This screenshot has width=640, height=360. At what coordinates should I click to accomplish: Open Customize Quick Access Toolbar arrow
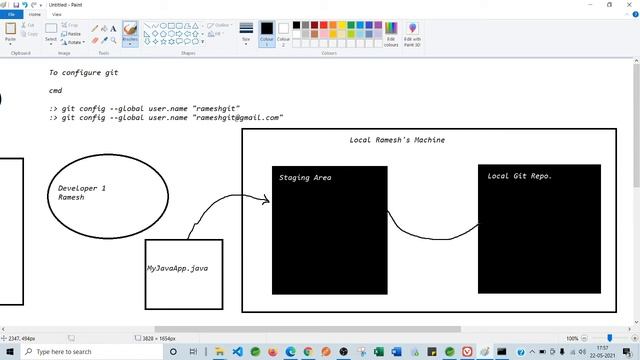point(41,5)
